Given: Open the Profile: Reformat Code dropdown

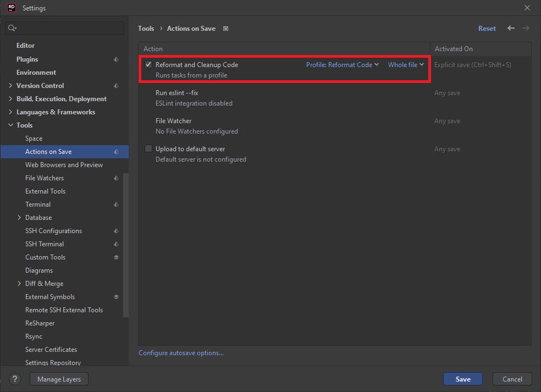Looking at the screenshot, I should pyautogui.click(x=342, y=64).
